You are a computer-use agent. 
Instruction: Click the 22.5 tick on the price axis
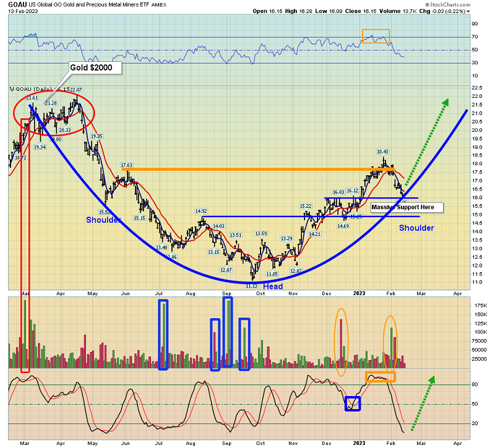[x=476, y=88]
